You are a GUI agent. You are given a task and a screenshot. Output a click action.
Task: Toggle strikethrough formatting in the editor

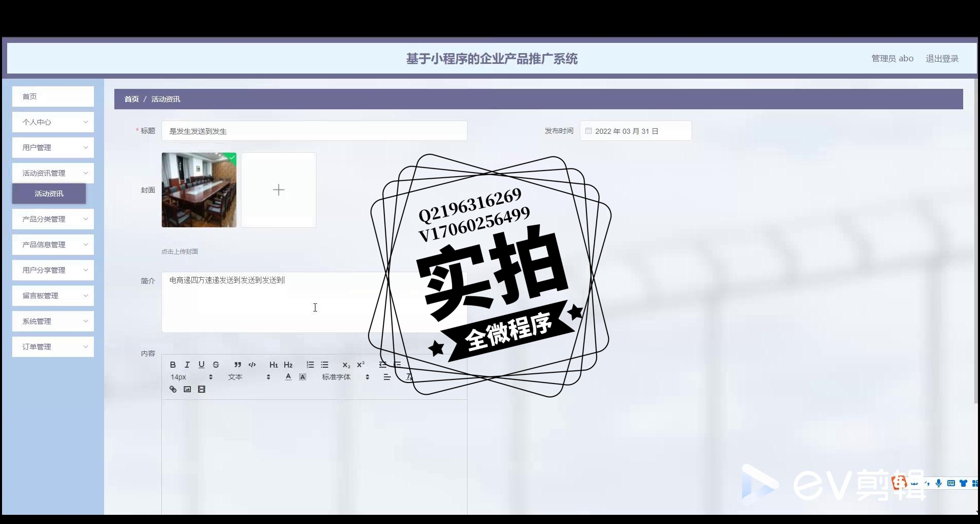click(216, 365)
